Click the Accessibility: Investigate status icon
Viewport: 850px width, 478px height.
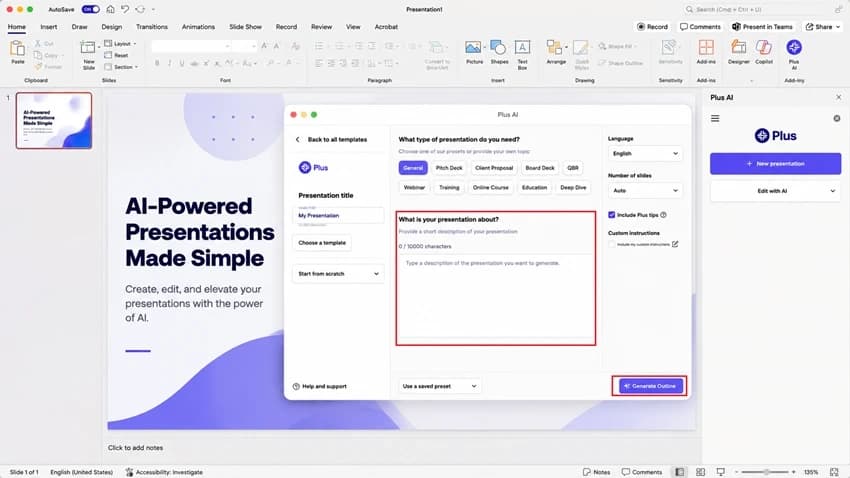pyautogui.click(x=129, y=472)
